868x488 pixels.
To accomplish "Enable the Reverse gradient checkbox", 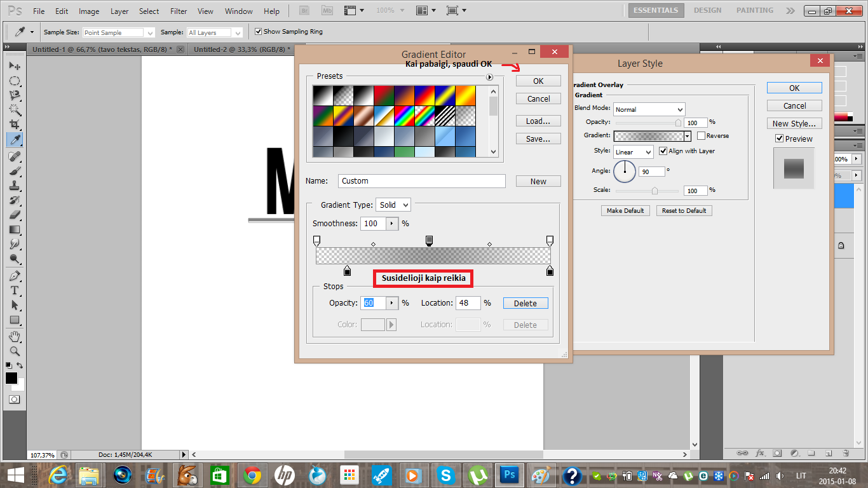I will 701,135.
